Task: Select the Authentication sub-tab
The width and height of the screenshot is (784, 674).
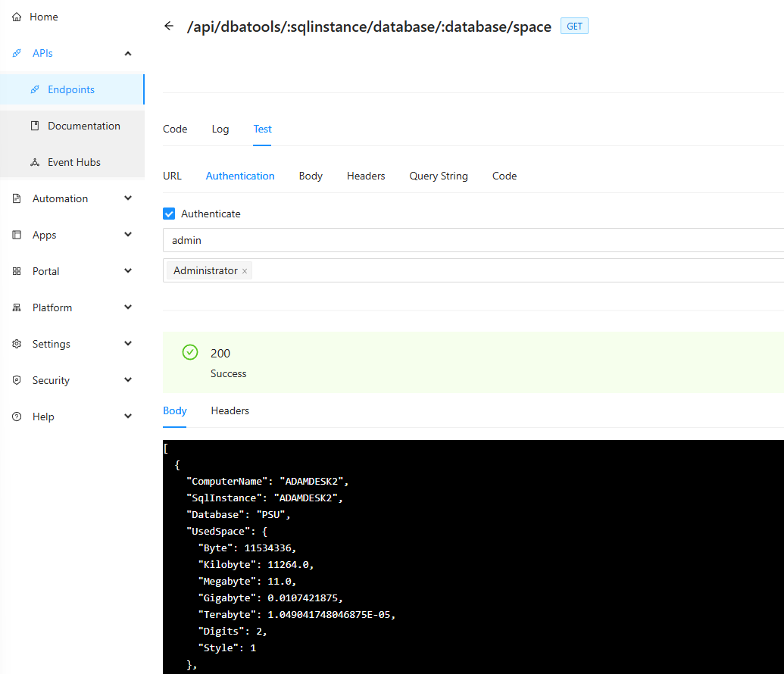Action: coord(240,176)
